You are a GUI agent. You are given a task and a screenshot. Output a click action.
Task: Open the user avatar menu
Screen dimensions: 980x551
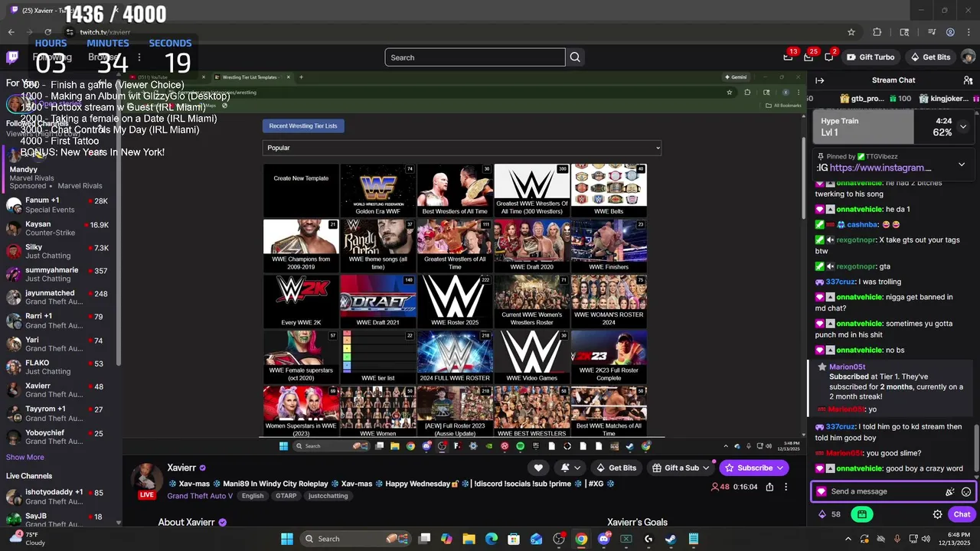click(x=968, y=57)
